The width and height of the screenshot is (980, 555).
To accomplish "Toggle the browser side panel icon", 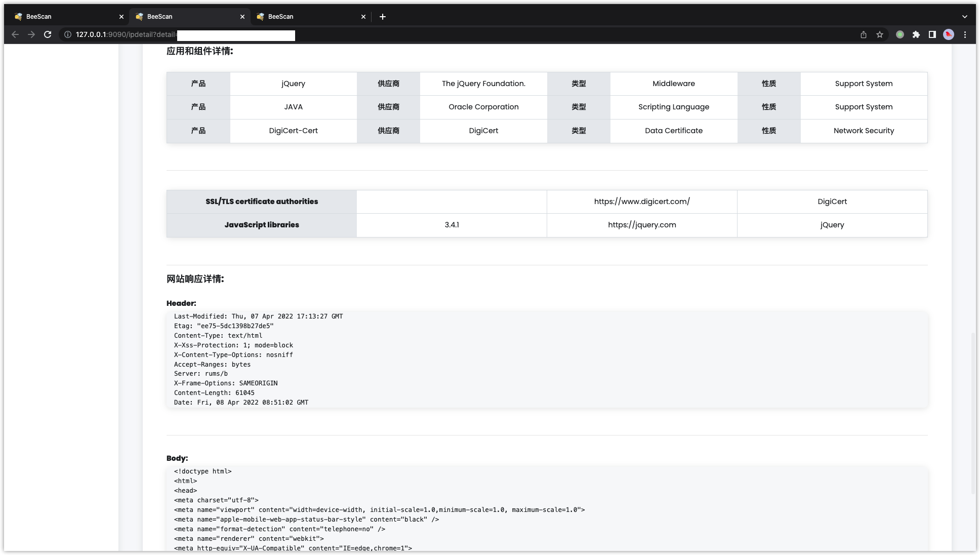I will click(932, 34).
